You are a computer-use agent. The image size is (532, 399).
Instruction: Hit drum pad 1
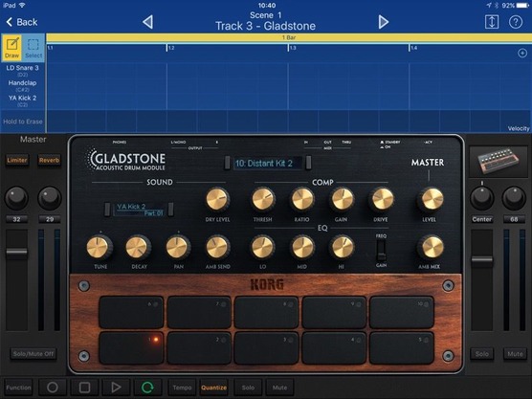pyautogui.click(x=131, y=348)
